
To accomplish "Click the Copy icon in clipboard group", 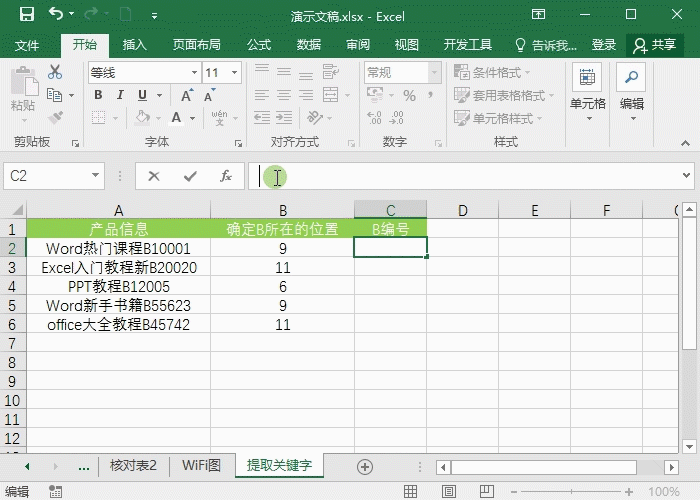I will [x=54, y=95].
